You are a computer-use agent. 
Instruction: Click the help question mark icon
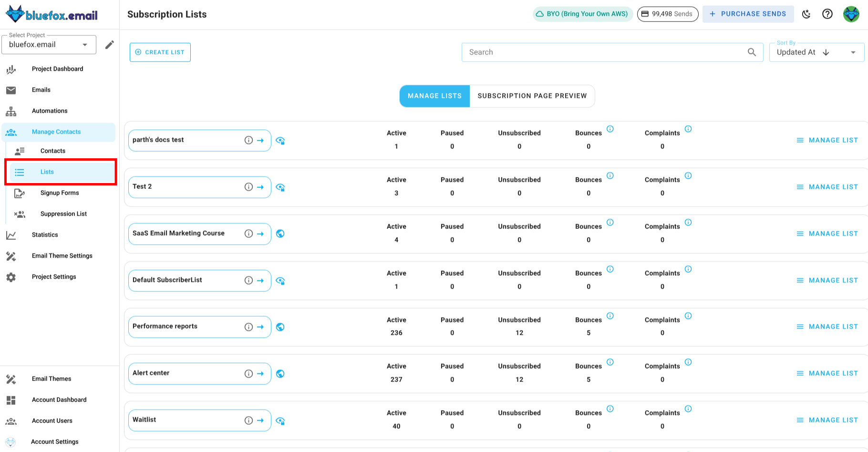[x=827, y=14]
